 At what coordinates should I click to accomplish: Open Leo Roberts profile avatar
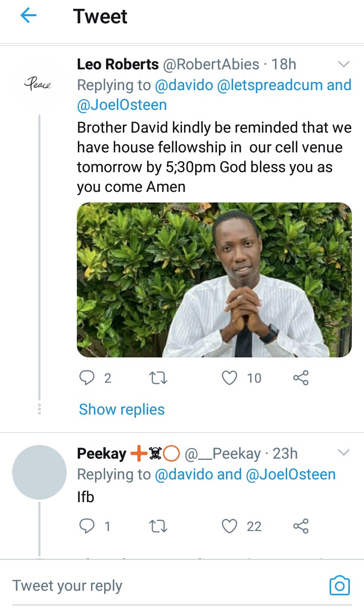[x=38, y=85]
